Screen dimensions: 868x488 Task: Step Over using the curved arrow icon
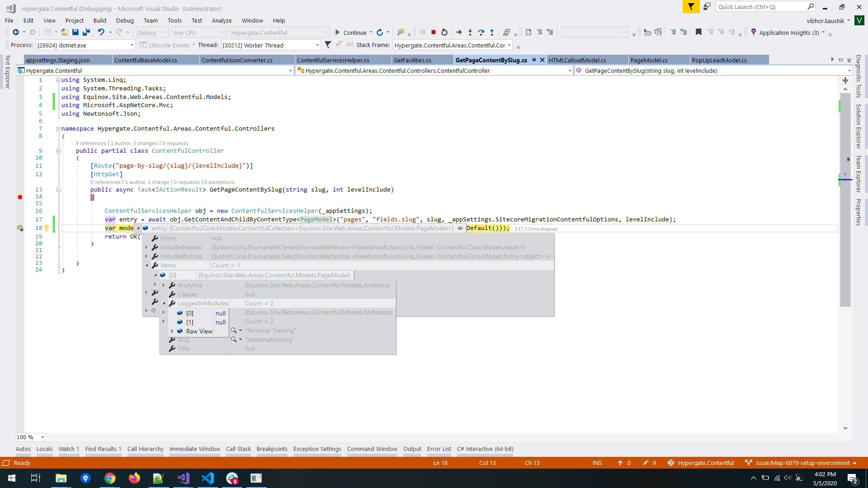click(x=480, y=32)
